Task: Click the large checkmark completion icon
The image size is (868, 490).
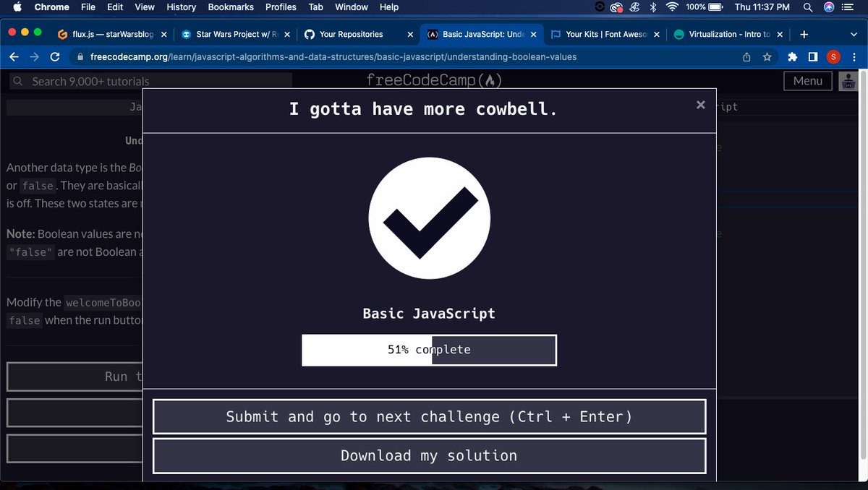Action: pos(430,218)
